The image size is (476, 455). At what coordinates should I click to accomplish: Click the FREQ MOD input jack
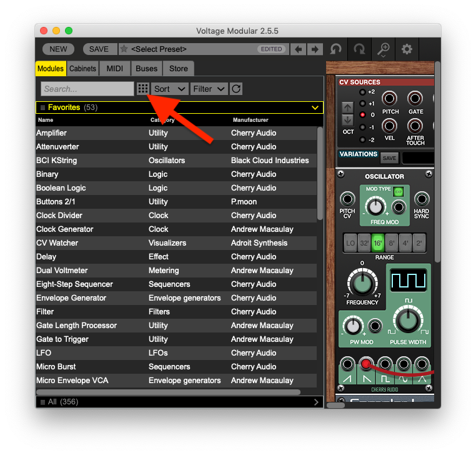point(399,207)
